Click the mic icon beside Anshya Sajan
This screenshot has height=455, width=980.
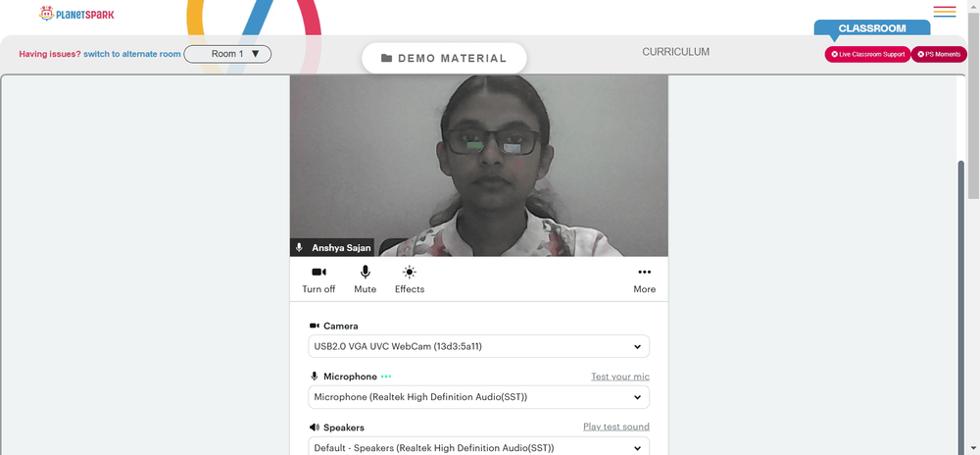(x=299, y=247)
